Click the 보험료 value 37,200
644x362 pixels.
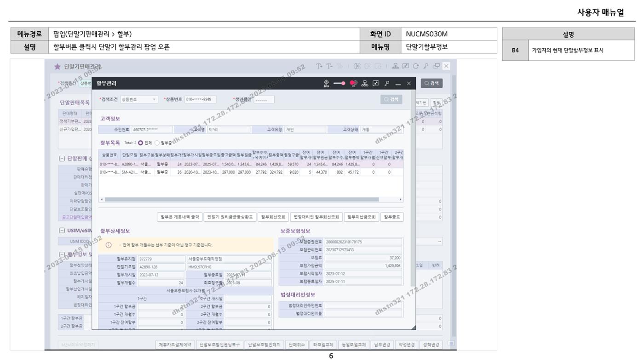[x=363, y=257]
